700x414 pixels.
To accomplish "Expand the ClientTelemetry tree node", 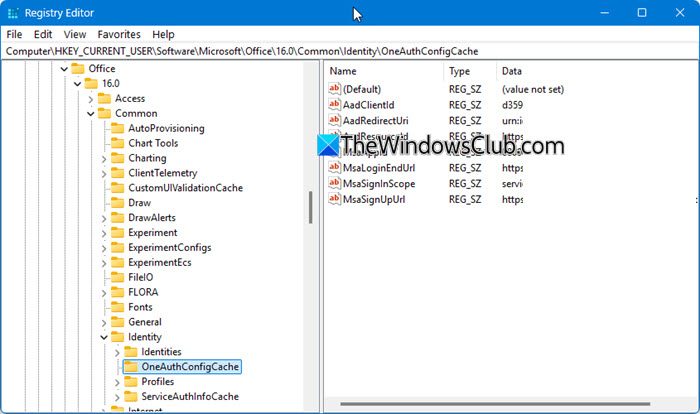I will click(104, 174).
